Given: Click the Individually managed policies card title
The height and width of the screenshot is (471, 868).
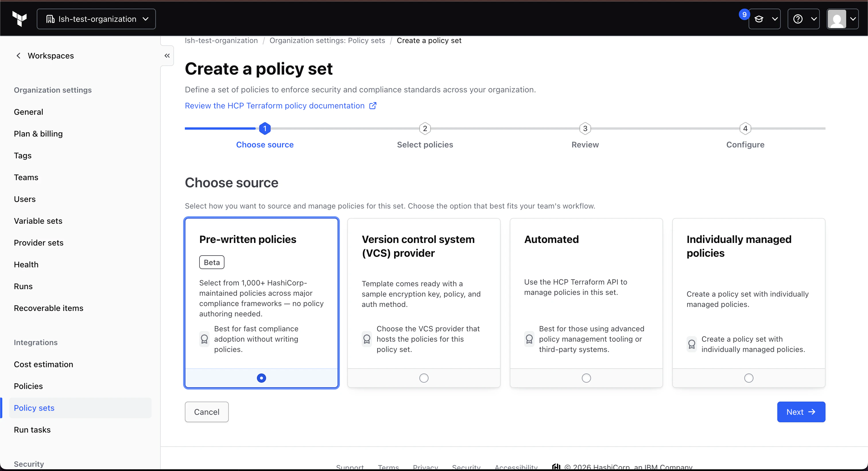Looking at the screenshot, I should [x=739, y=246].
